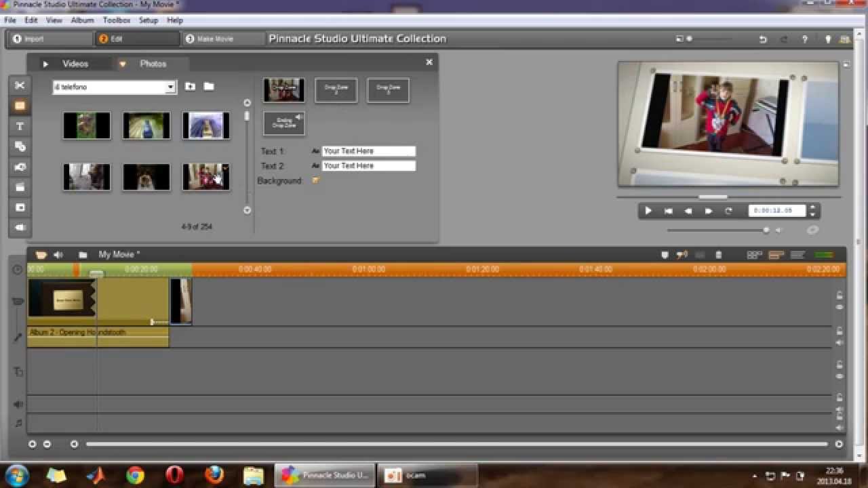Open the Toolbox menu

click(117, 20)
